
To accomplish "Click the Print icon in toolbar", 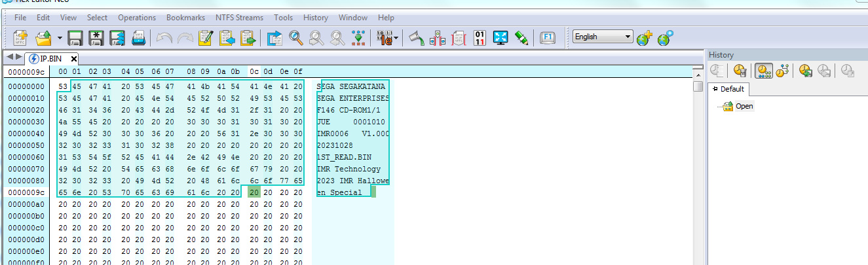I will (139, 38).
